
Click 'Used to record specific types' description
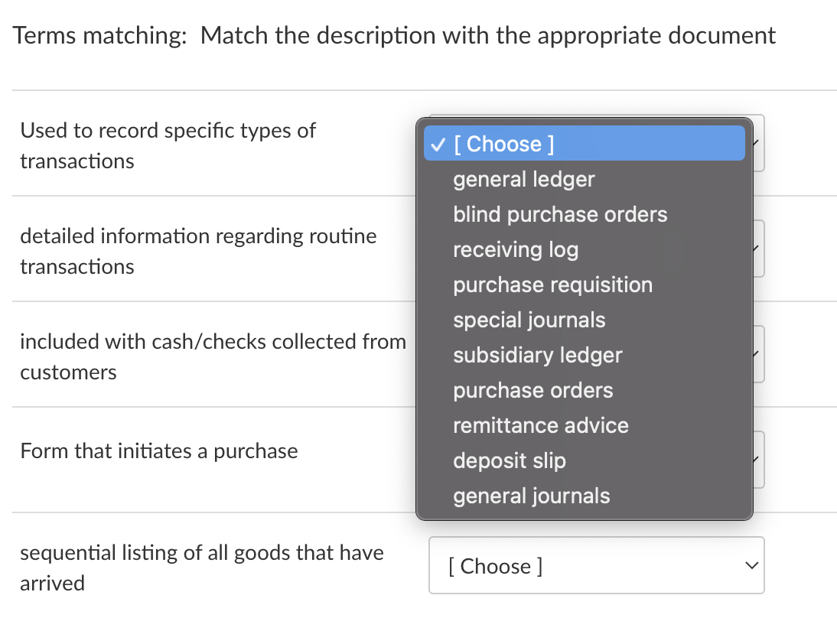click(x=168, y=145)
